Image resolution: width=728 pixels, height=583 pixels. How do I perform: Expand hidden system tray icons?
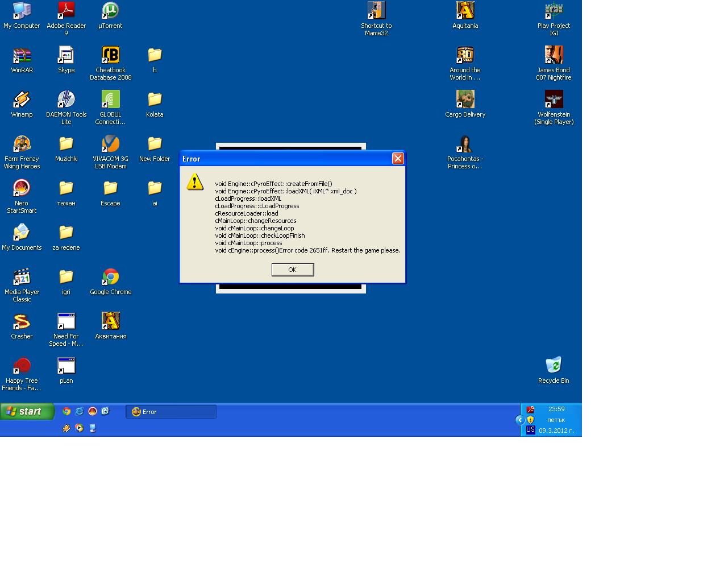point(519,420)
